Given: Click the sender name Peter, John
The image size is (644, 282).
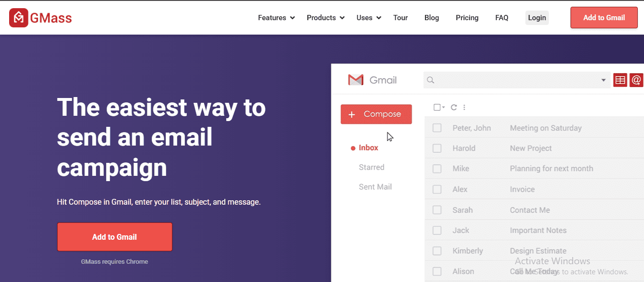Looking at the screenshot, I should (x=472, y=128).
